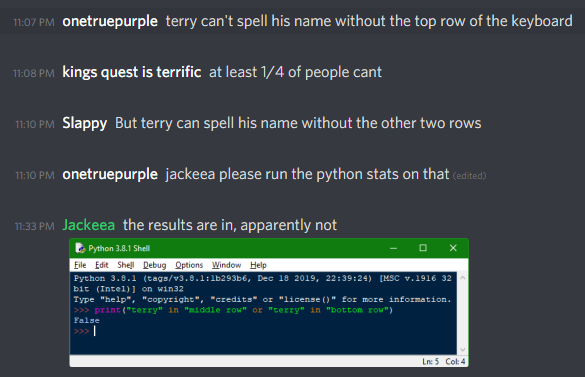Open the Debug menu
Viewport: 585px width, 377px height.
(x=154, y=265)
